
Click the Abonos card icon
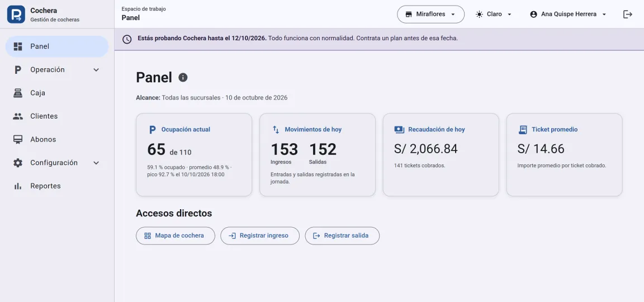[x=18, y=140]
